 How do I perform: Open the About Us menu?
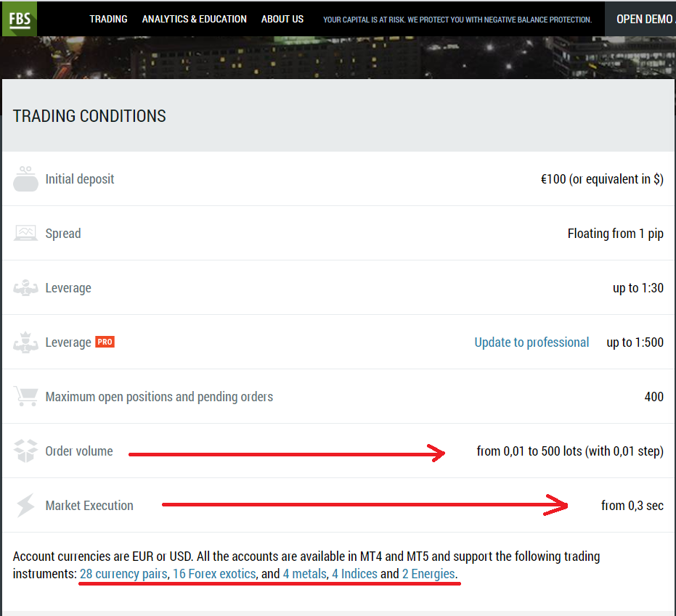(282, 19)
